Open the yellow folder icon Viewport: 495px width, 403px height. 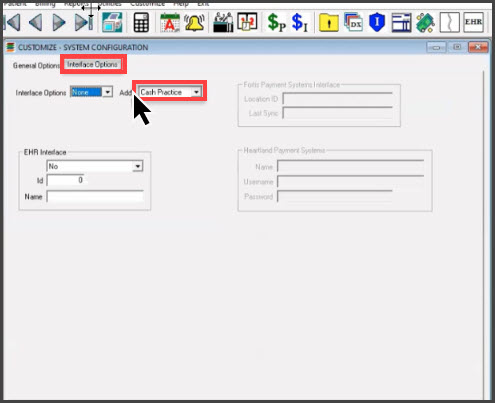point(329,23)
